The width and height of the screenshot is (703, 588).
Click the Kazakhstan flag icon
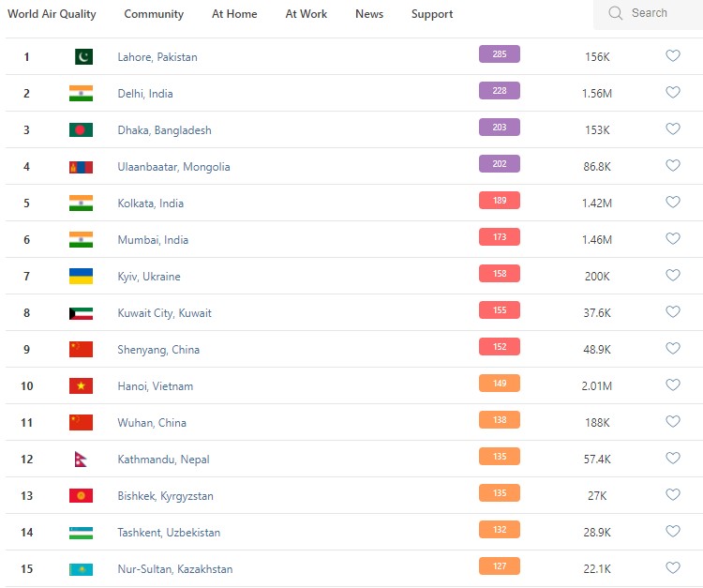tap(81, 569)
